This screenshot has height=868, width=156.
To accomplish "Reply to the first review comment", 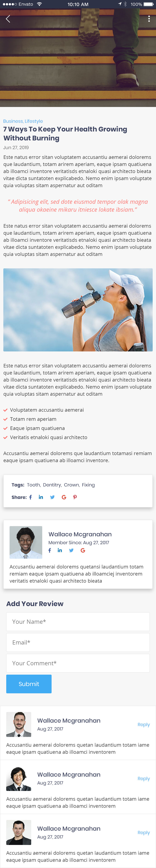I will coord(144,724).
